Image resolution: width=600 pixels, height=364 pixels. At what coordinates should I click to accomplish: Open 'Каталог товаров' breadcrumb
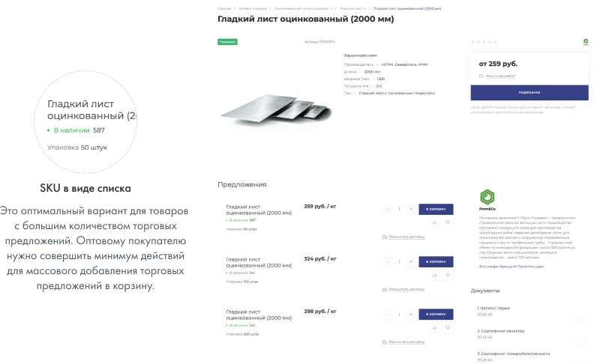[x=252, y=8]
